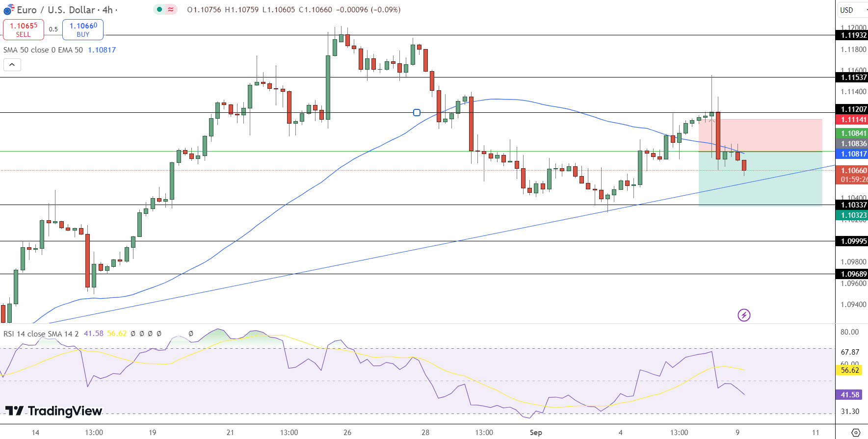Click the 31.30 level on the RSI scale
Viewport: 868px width, 439px height.
pos(849,412)
